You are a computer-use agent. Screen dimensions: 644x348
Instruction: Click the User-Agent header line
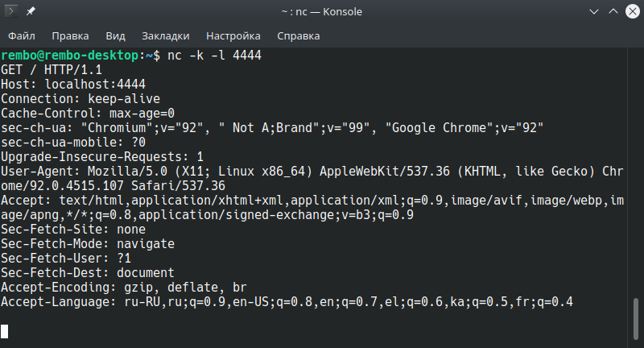(x=312, y=178)
